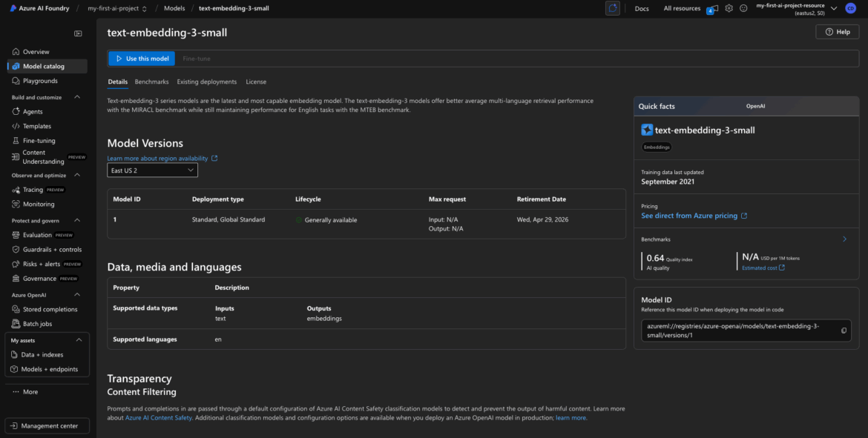Open user account avatar CD

(850, 8)
